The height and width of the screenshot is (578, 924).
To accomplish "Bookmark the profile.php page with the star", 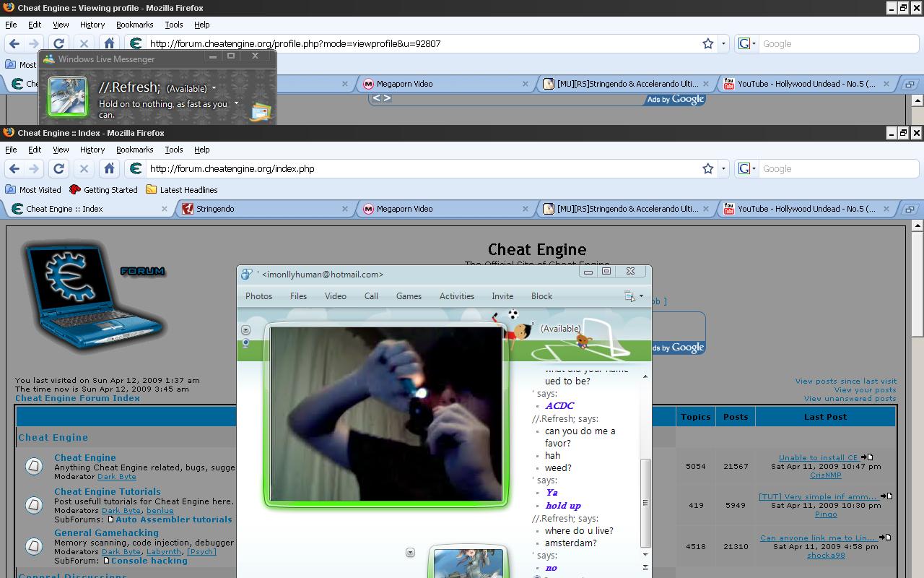I will pyautogui.click(x=708, y=43).
